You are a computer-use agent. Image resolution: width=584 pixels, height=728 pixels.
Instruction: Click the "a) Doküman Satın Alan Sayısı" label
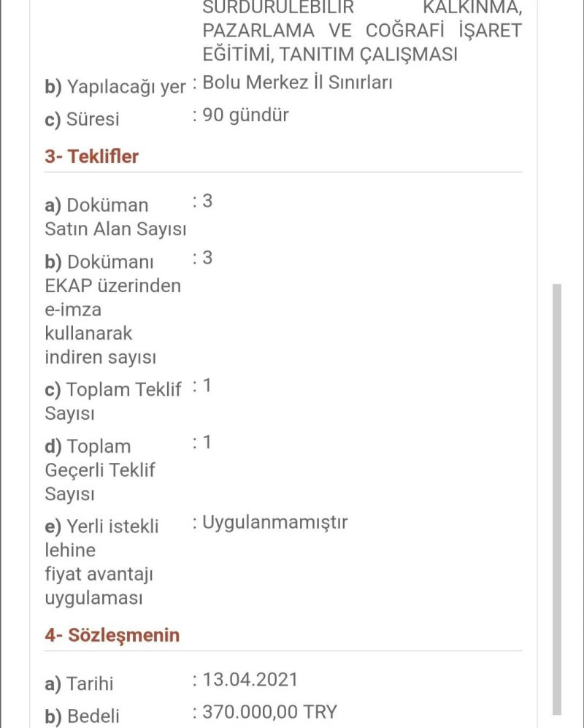click(x=115, y=217)
